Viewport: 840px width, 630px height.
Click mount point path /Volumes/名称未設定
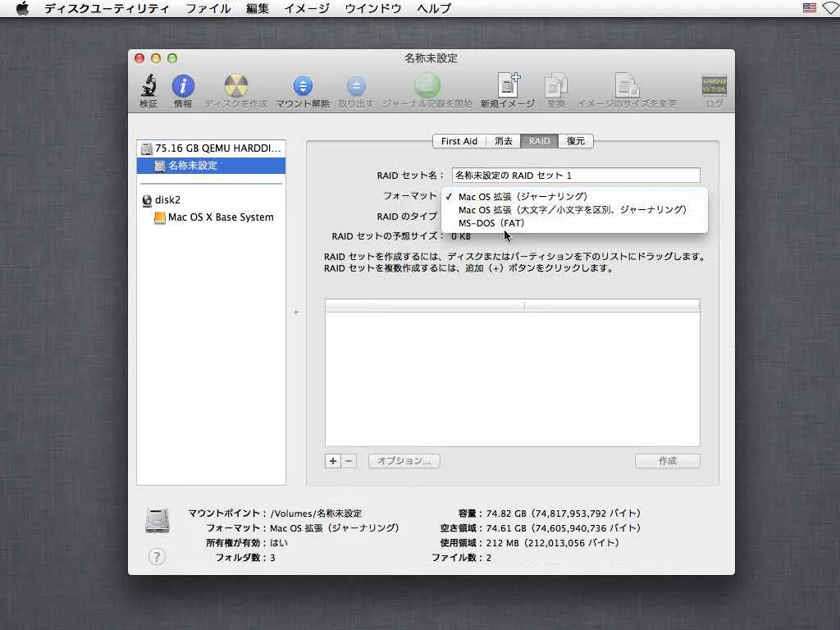click(x=316, y=514)
